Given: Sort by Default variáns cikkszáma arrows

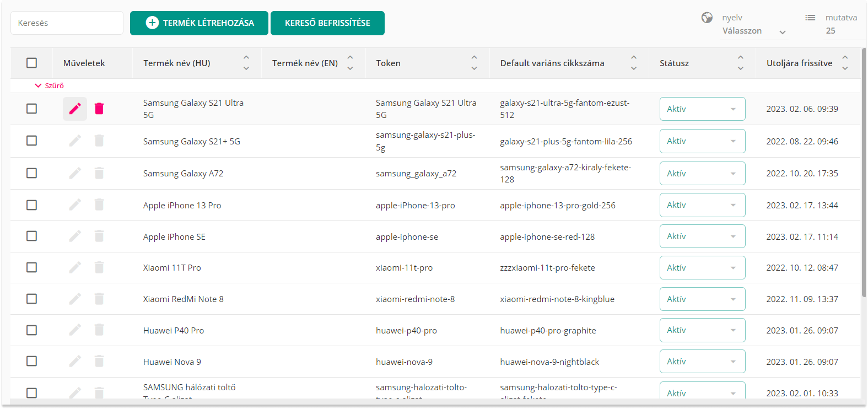Looking at the screenshot, I should pos(634,63).
